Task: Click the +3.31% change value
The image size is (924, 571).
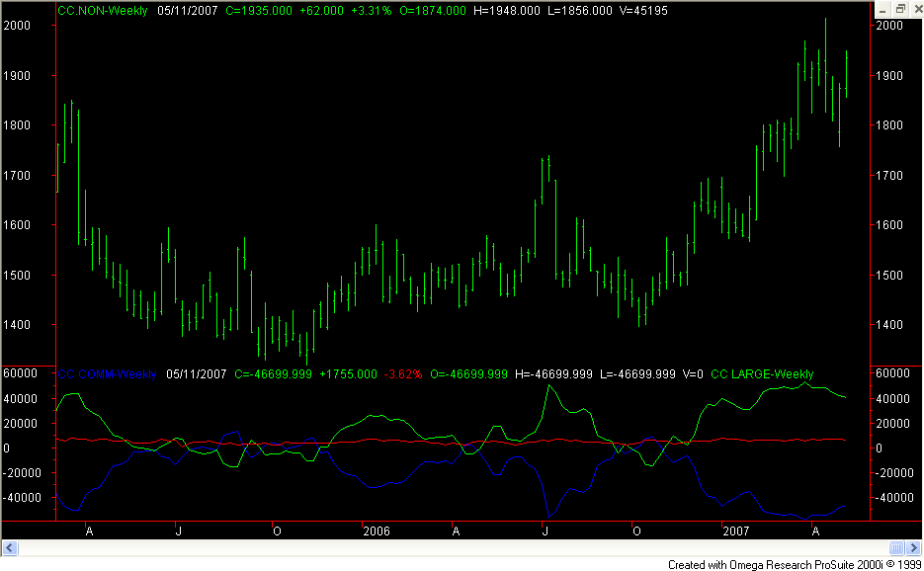Action: pos(372,11)
